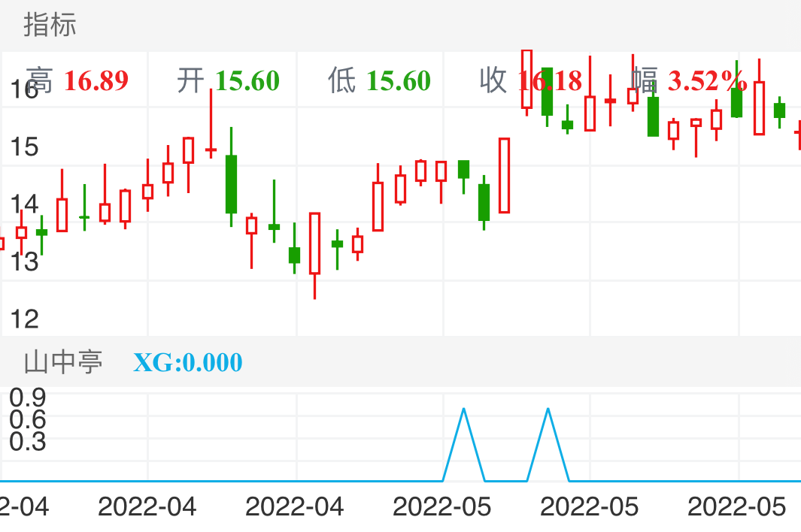Select the open price value 15.60 beside 开

tap(247, 81)
